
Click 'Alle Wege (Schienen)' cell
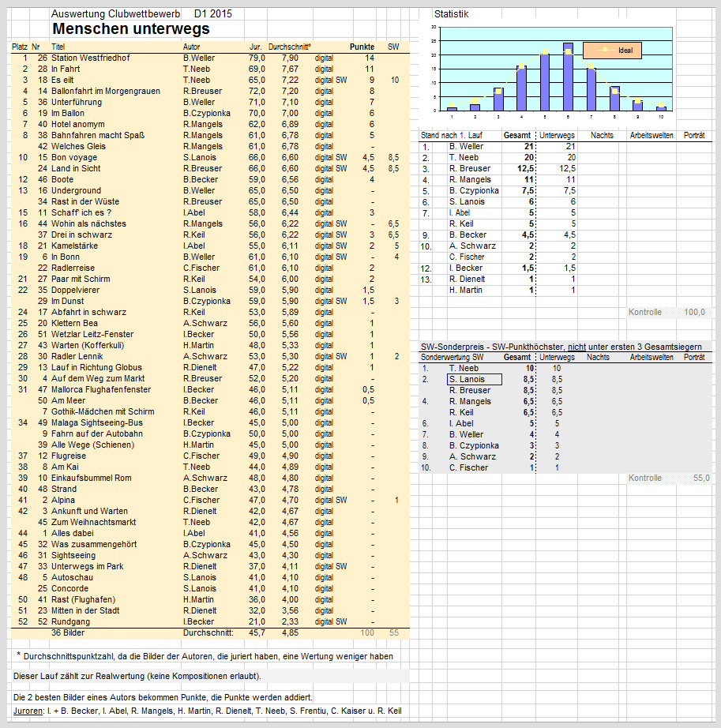92,445
